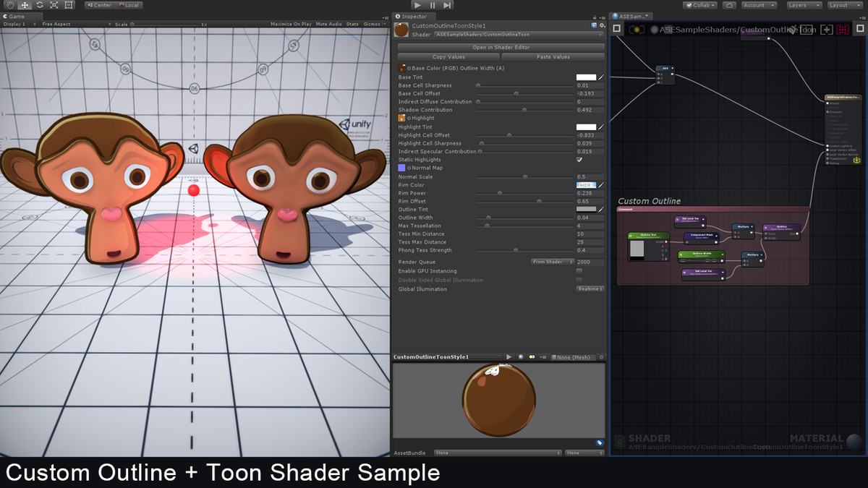The width and height of the screenshot is (868, 488).
Task: Open the Render Queue From Shader dropdown
Action: click(553, 262)
